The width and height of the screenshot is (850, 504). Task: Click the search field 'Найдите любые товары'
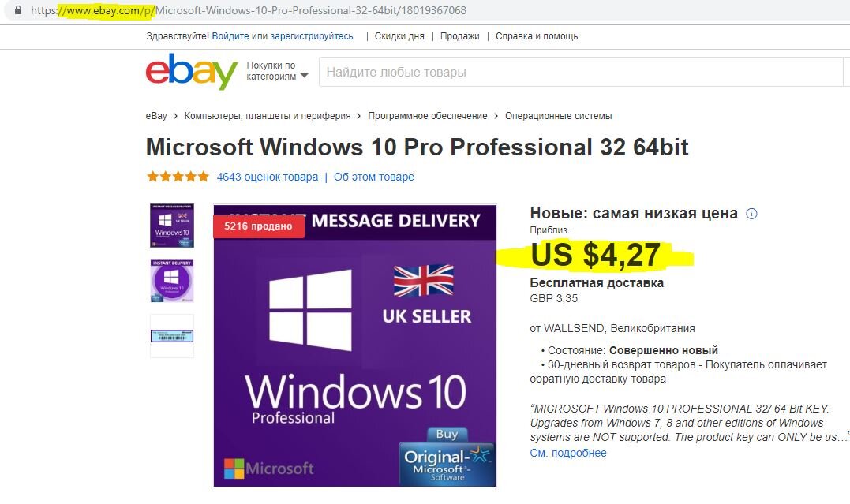coord(580,72)
